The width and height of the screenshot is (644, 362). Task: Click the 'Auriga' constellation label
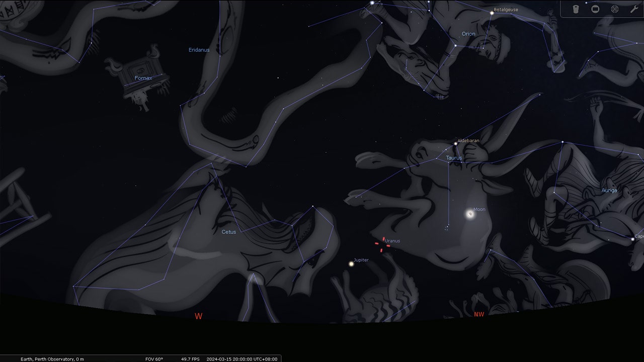pyautogui.click(x=609, y=191)
